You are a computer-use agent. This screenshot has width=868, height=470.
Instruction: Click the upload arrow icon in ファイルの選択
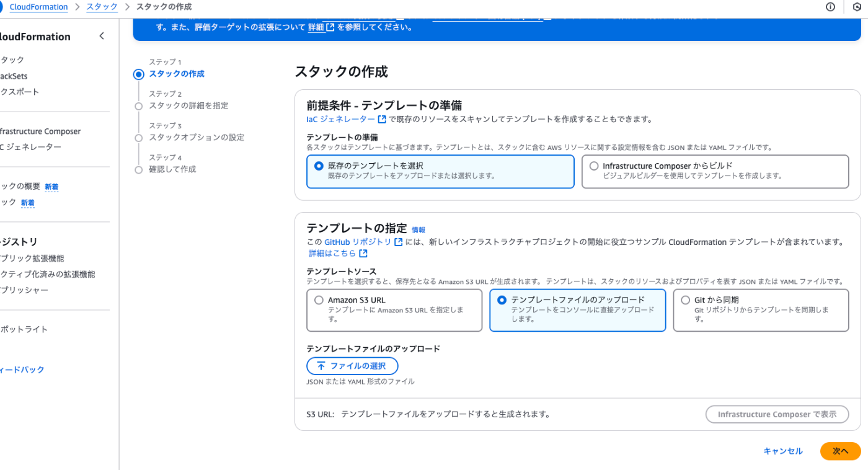tap(321, 366)
